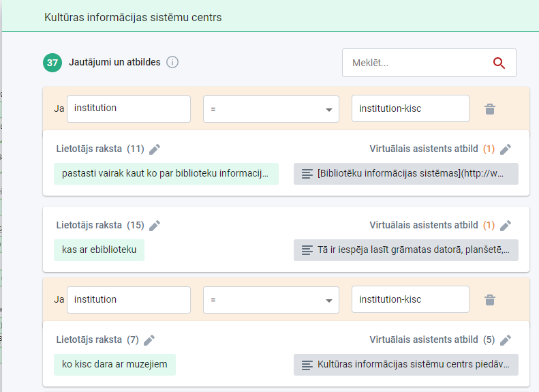Edit assistant answer for 'kas ar ebiblioteku' row
Screen dimensions: 539x392
coord(505,226)
